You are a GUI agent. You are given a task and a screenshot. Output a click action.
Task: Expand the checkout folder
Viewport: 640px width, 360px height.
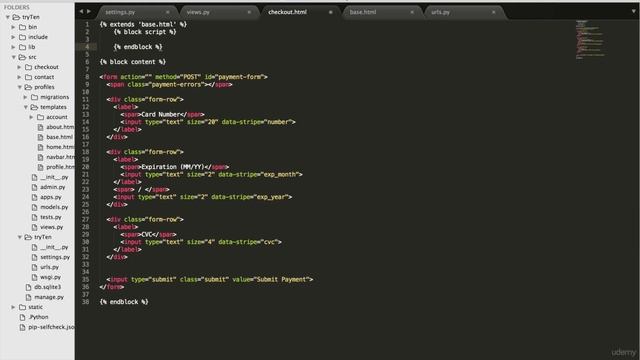click(x=19, y=67)
